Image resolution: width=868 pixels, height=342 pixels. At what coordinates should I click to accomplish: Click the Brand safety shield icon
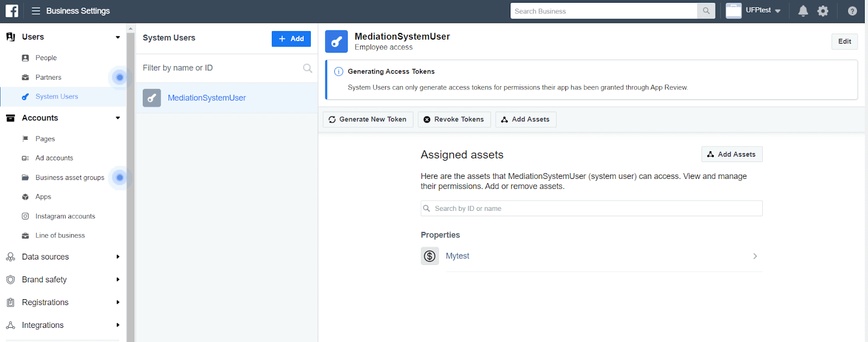(10, 280)
